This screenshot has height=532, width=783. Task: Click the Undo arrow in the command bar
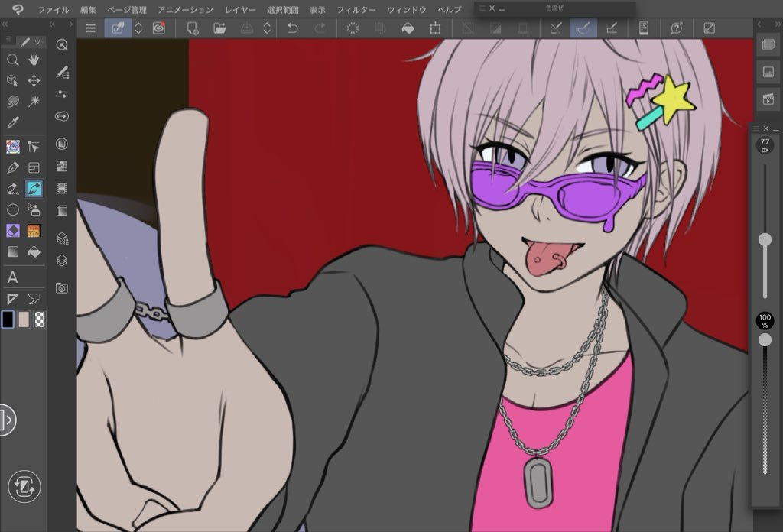point(292,28)
